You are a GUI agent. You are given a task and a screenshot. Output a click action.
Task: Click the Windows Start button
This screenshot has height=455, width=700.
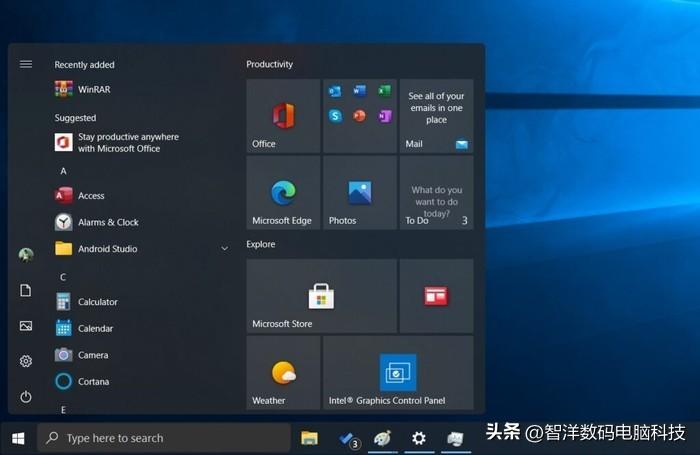coord(18,438)
